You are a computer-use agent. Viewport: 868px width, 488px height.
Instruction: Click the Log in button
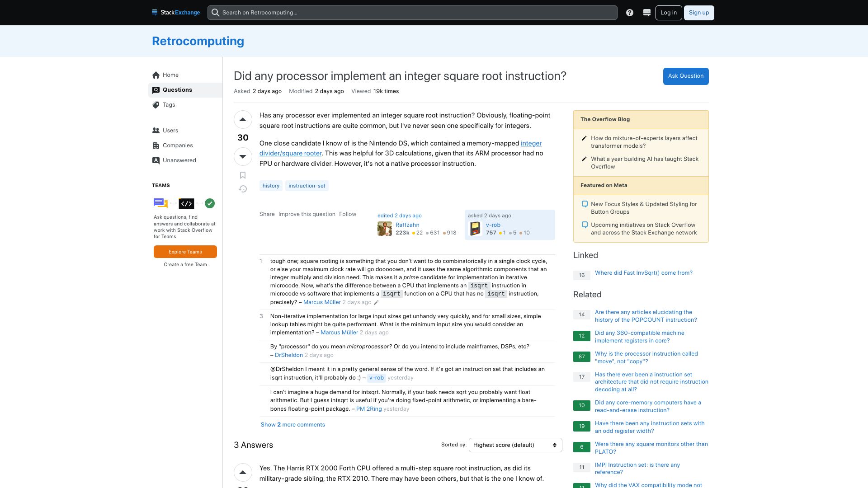pos(668,13)
